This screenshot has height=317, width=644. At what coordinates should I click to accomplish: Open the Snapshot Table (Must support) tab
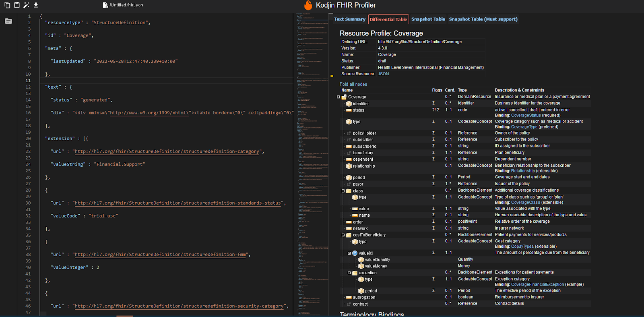pyautogui.click(x=483, y=19)
